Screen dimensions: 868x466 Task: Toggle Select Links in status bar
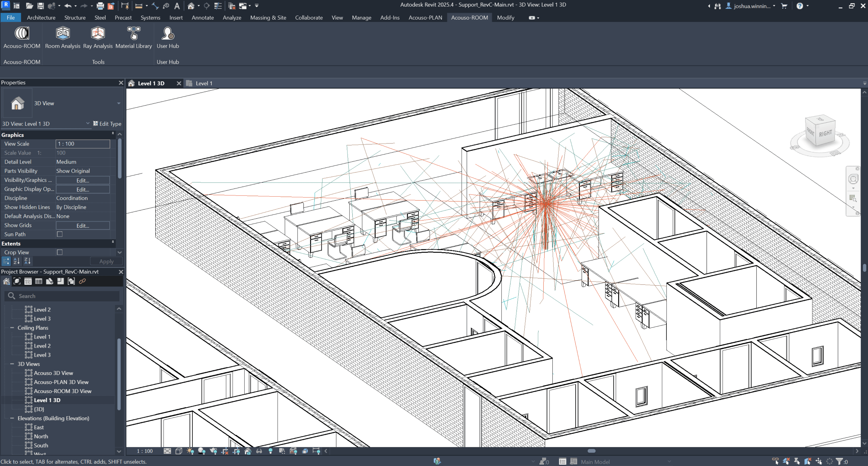click(x=775, y=461)
